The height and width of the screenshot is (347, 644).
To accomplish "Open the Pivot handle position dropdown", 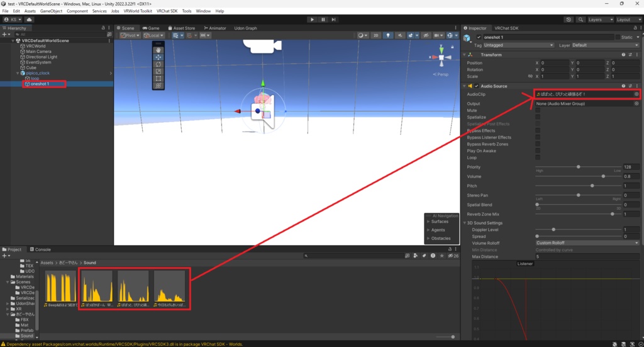I will coord(130,35).
